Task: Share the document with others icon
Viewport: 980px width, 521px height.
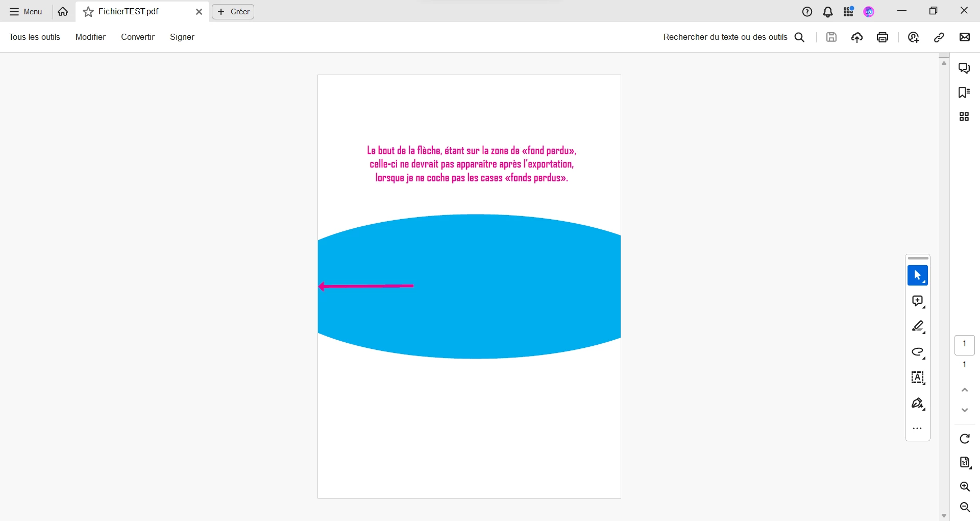Action: pos(914,37)
